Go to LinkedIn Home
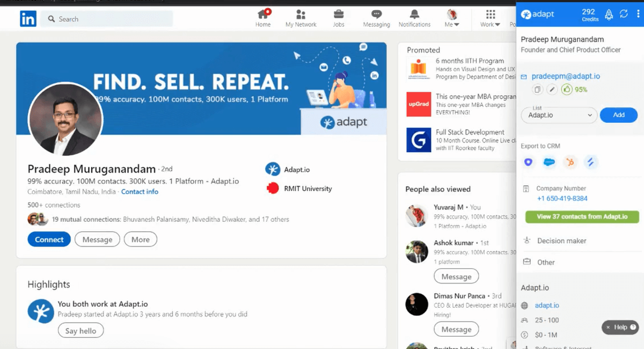644x349 pixels. tap(263, 18)
